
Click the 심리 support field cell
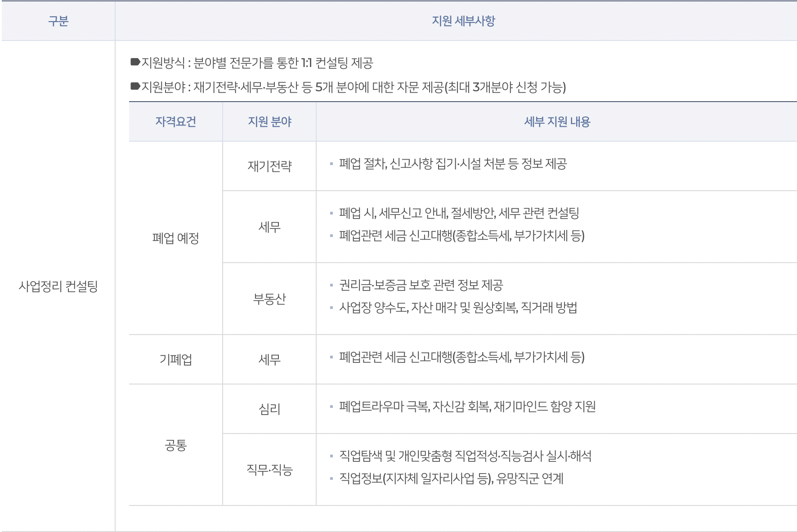coord(269,407)
